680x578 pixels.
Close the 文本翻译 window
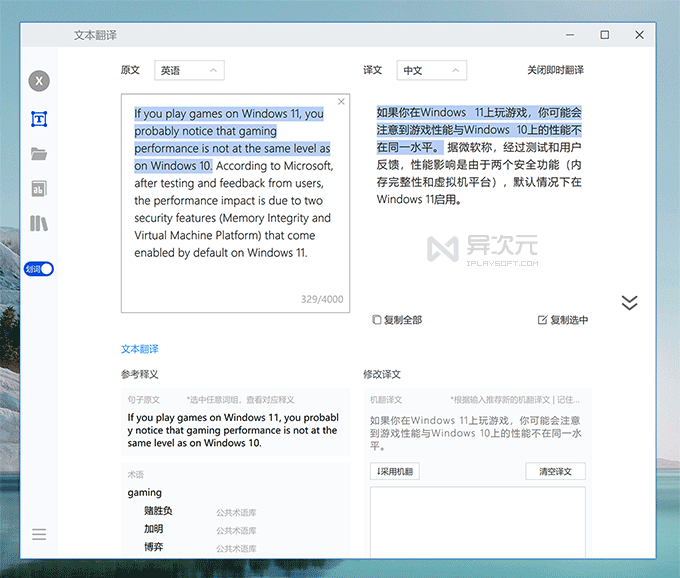click(639, 35)
